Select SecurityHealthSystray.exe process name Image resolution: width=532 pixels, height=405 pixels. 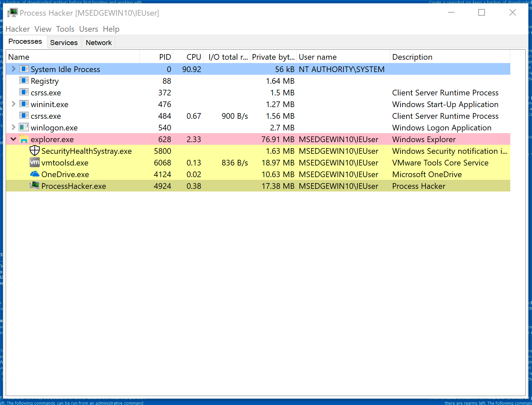click(x=86, y=151)
